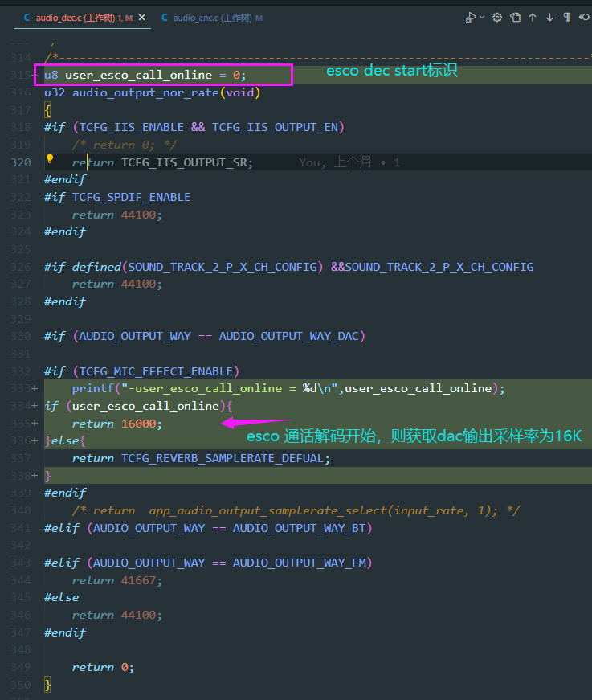Go to previous change with up arrow
Screen dimensions: 592x700
533,18
